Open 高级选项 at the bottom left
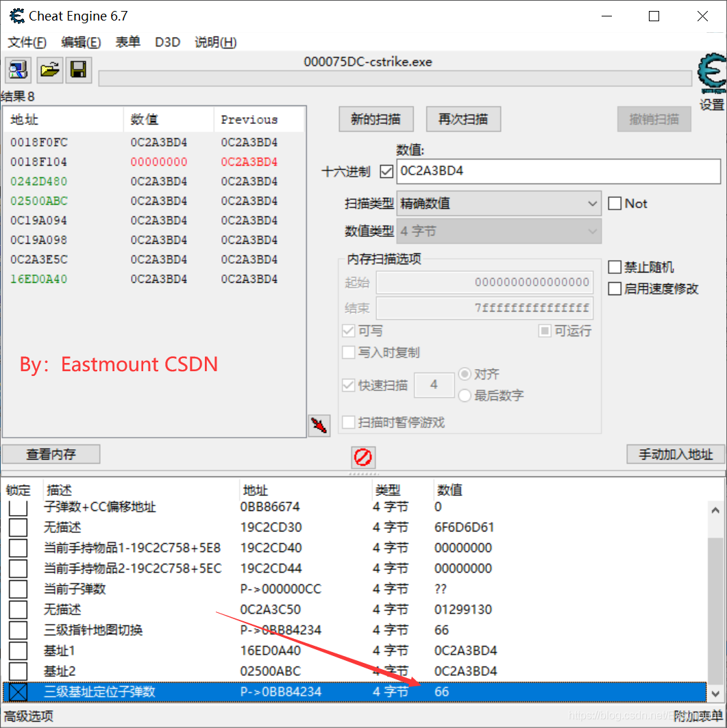Image resolution: width=727 pixels, height=728 pixels. click(x=29, y=716)
